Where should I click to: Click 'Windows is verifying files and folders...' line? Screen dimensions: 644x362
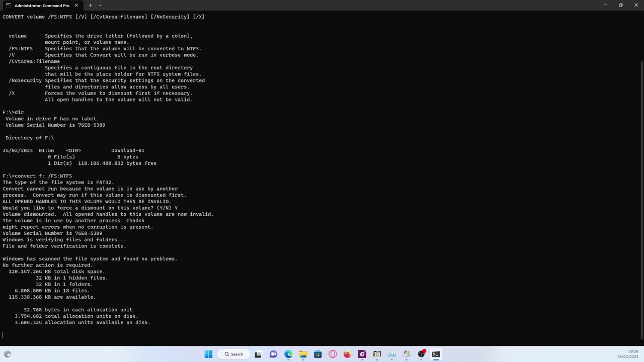[64, 240]
